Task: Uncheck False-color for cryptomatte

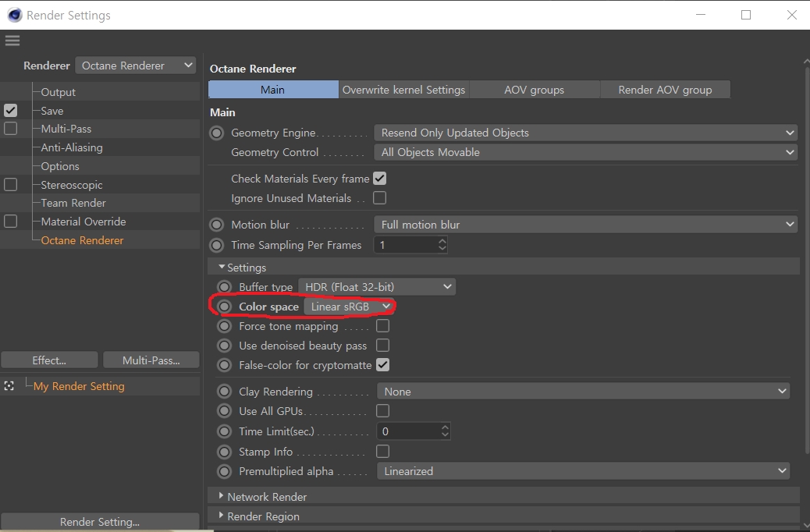Action: (x=383, y=365)
